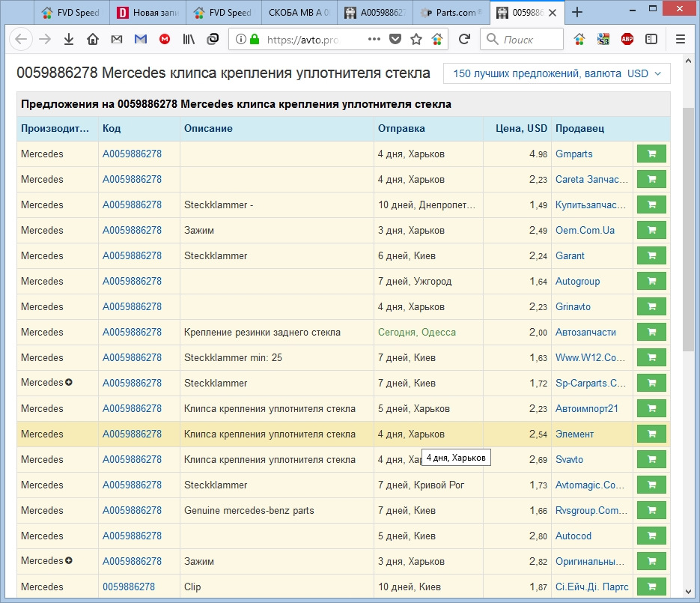This screenshot has width=700, height=603.
Task: Open the Автоимпорт21 seller link
Action: 587,408
